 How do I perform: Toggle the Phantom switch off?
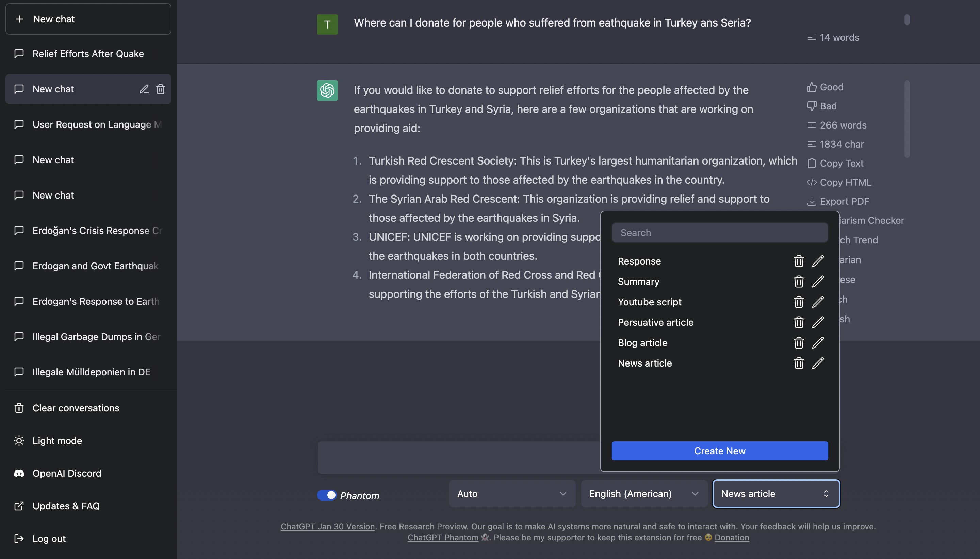327,495
